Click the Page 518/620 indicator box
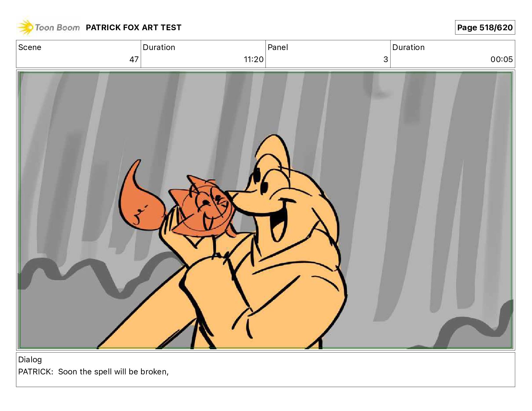532x411 pixels. [485, 28]
